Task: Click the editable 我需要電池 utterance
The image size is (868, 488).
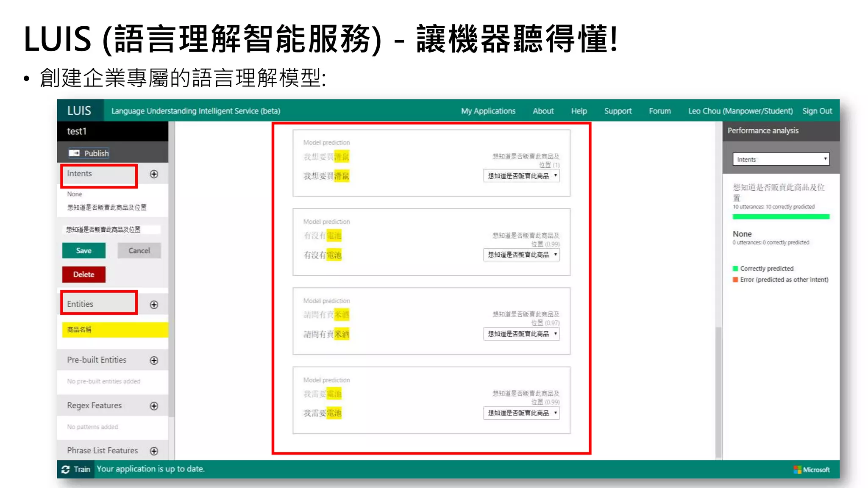Action: pos(323,413)
